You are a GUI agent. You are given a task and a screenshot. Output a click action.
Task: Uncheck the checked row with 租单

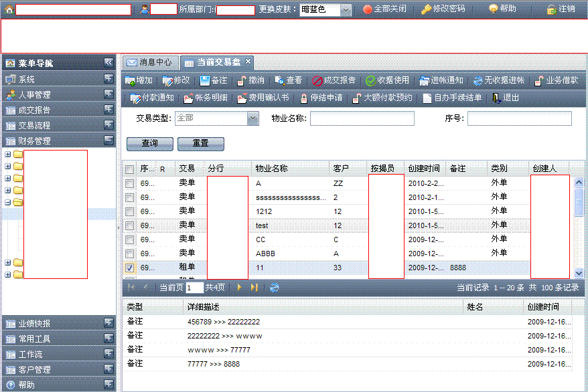point(129,268)
